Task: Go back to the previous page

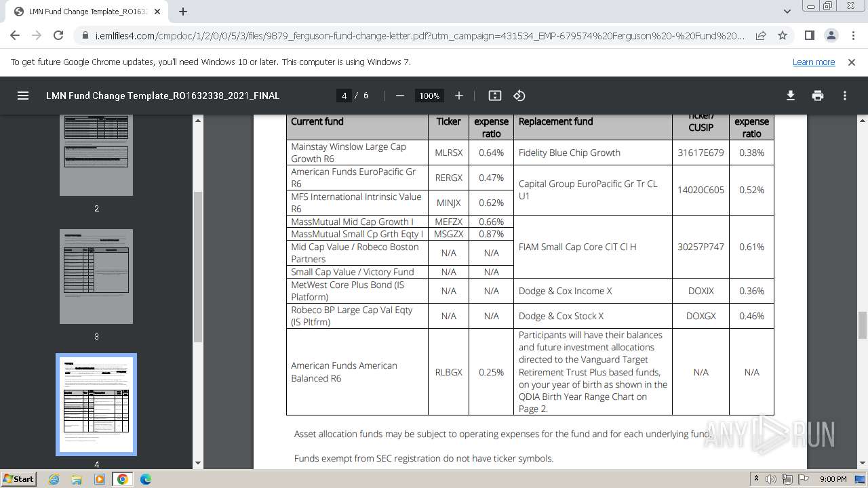Action: (15, 35)
